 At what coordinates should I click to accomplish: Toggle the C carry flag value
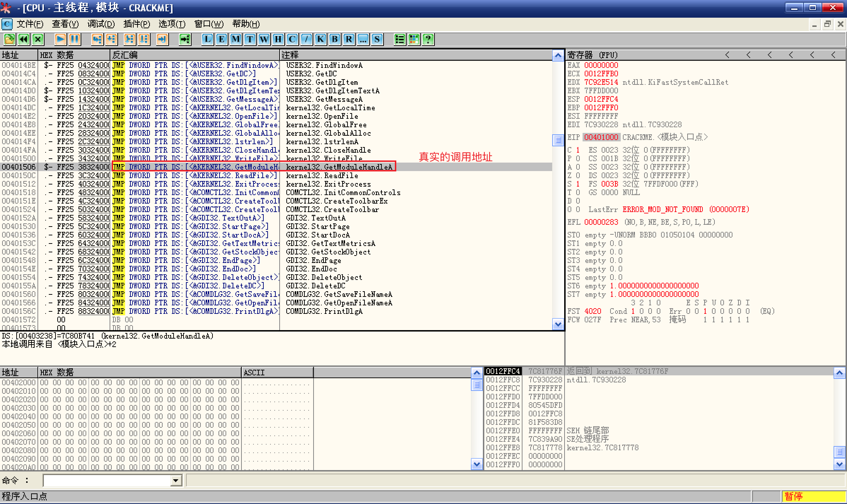(578, 150)
